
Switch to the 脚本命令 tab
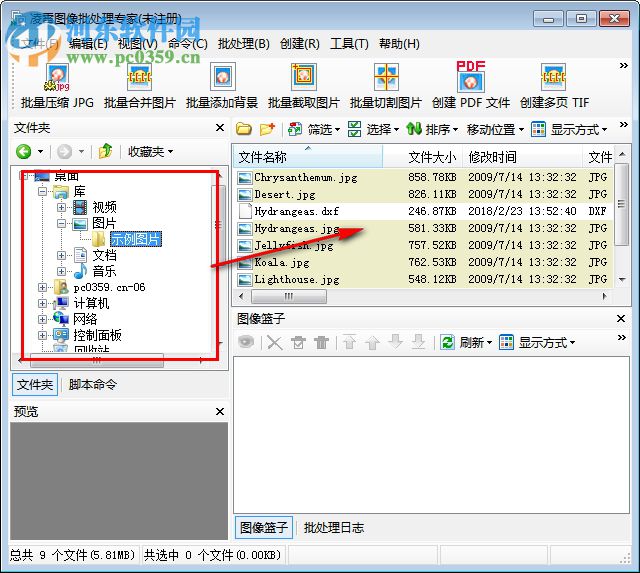click(x=93, y=384)
